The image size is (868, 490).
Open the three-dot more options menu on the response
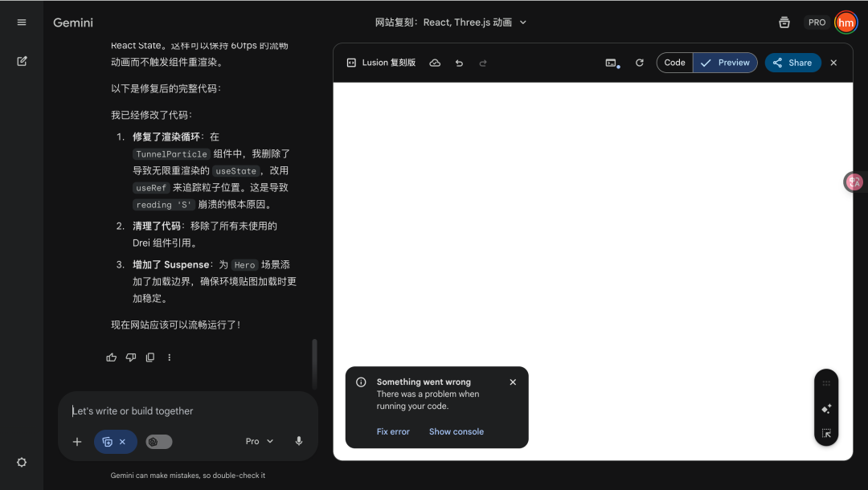(x=169, y=357)
